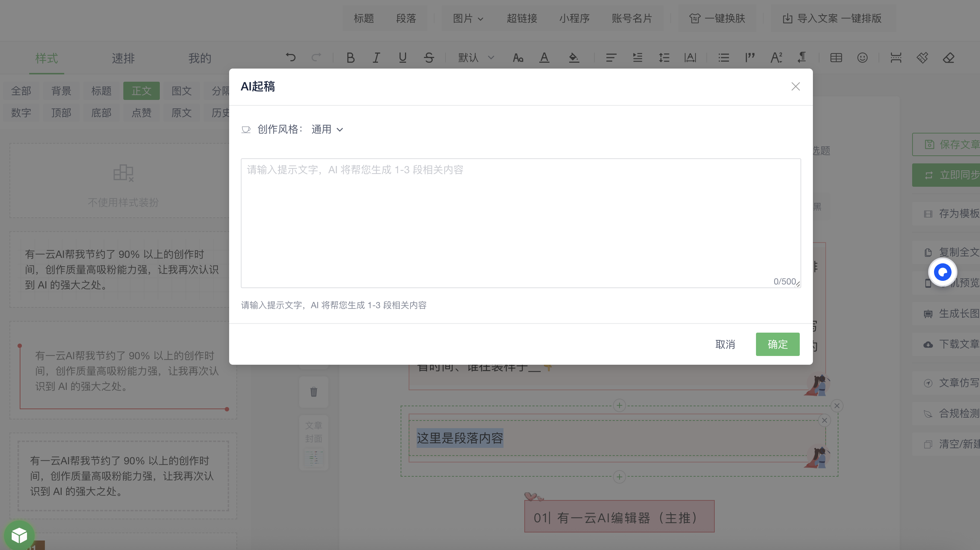Viewport: 980px width, 550px height.
Task: Open the background fill color tool
Action: tap(574, 58)
